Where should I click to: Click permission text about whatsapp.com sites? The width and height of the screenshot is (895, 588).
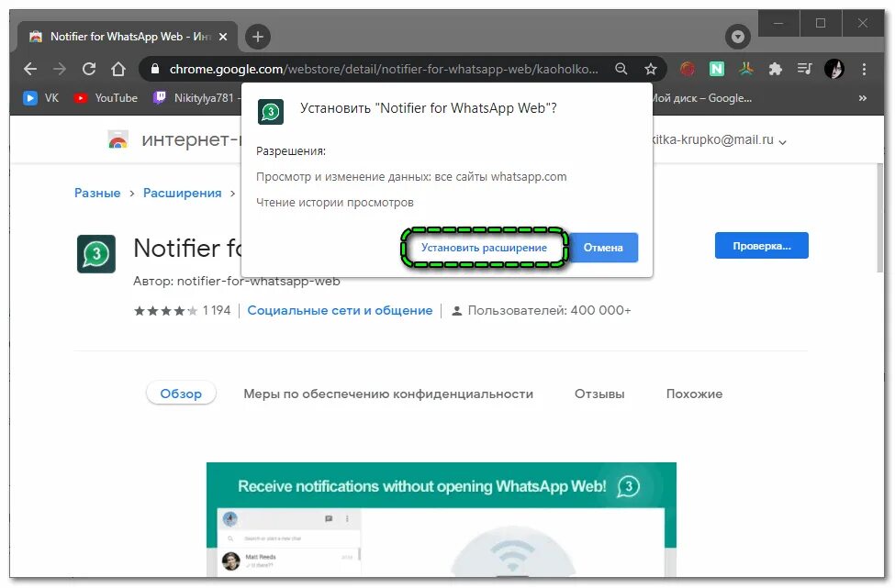pos(411,177)
